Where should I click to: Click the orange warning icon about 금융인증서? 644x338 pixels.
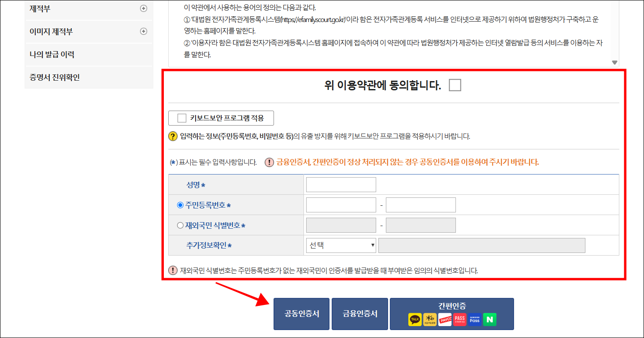(x=269, y=162)
